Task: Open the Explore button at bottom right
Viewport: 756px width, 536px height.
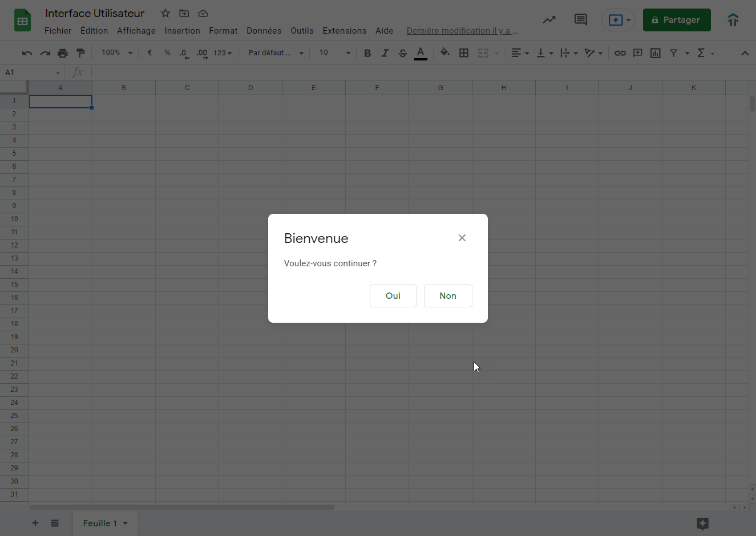Action: pyautogui.click(x=702, y=523)
